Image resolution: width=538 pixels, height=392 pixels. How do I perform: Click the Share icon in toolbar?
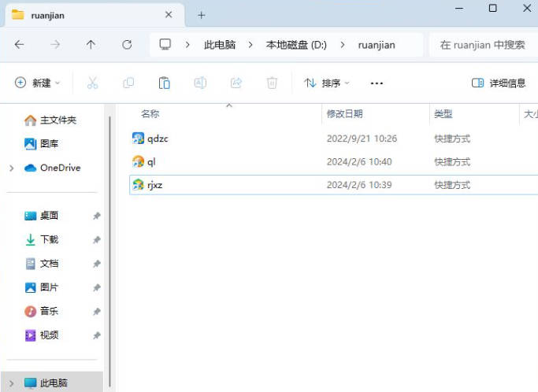click(236, 83)
